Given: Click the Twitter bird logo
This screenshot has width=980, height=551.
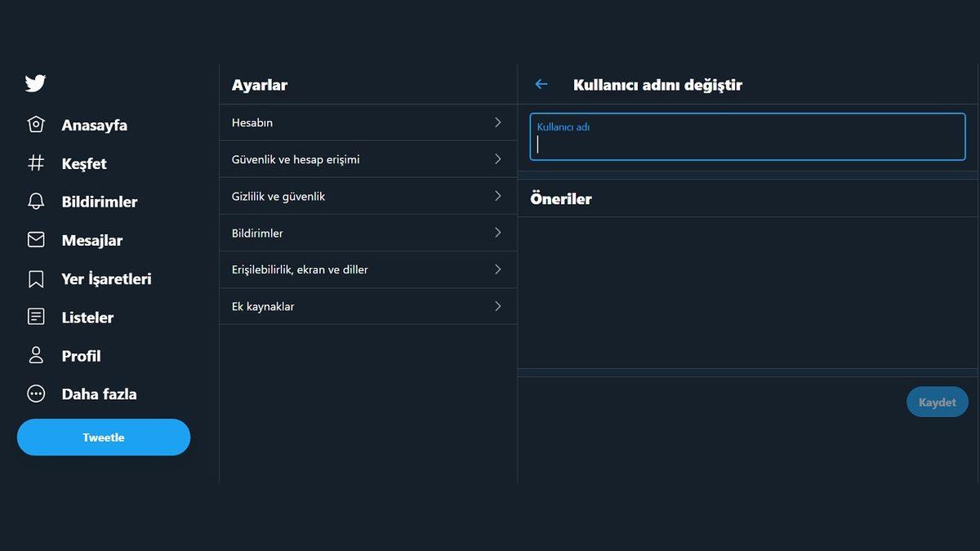Looking at the screenshot, I should [x=35, y=82].
